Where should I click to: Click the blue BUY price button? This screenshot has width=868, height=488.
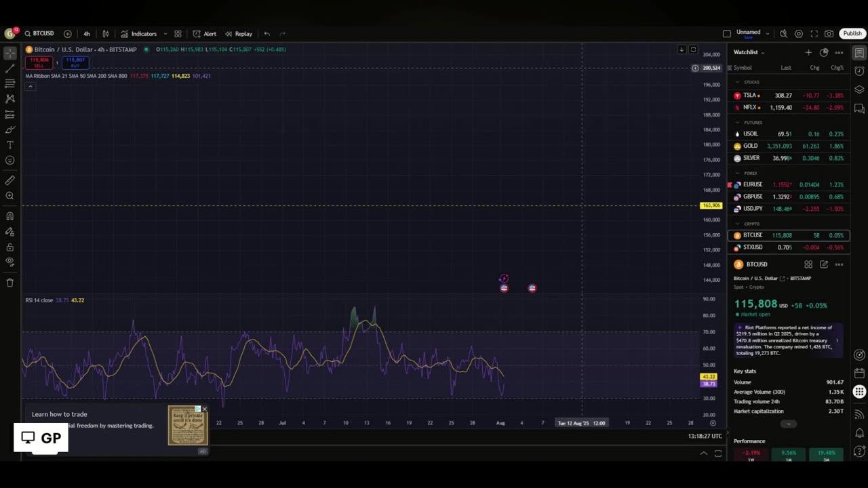[x=75, y=62]
